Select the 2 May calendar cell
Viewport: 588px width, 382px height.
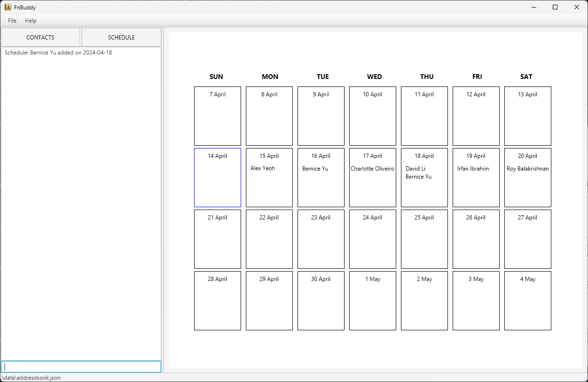pos(424,301)
